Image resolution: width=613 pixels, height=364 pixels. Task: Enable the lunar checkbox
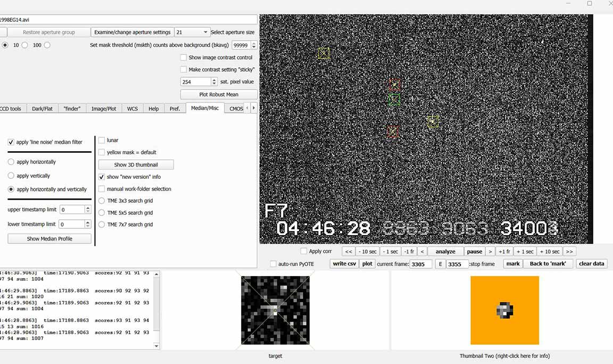[x=102, y=140]
